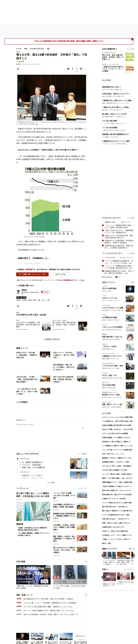This screenshot has height=644, width=138.
Task: Open 写真 arrow heading
Action: [x=105, y=569]
